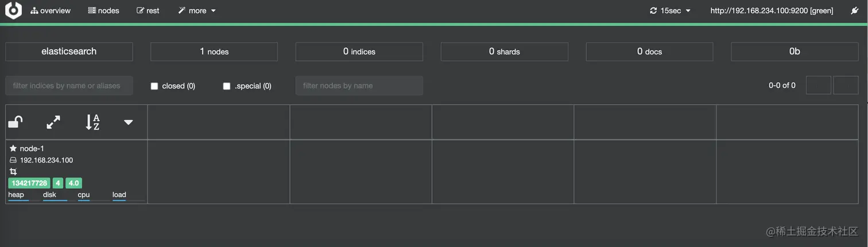Click the expand arrows icon

[x=53, y=122]
